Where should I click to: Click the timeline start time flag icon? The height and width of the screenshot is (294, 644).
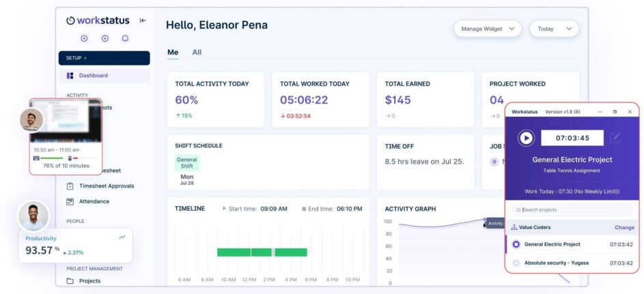(224, 208)
